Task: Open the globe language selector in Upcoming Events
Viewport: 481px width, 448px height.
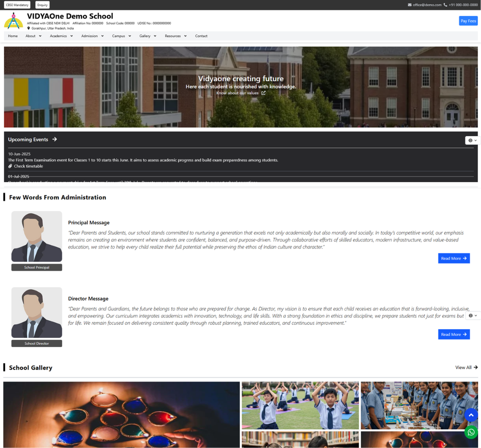Action: coord(472,140)
